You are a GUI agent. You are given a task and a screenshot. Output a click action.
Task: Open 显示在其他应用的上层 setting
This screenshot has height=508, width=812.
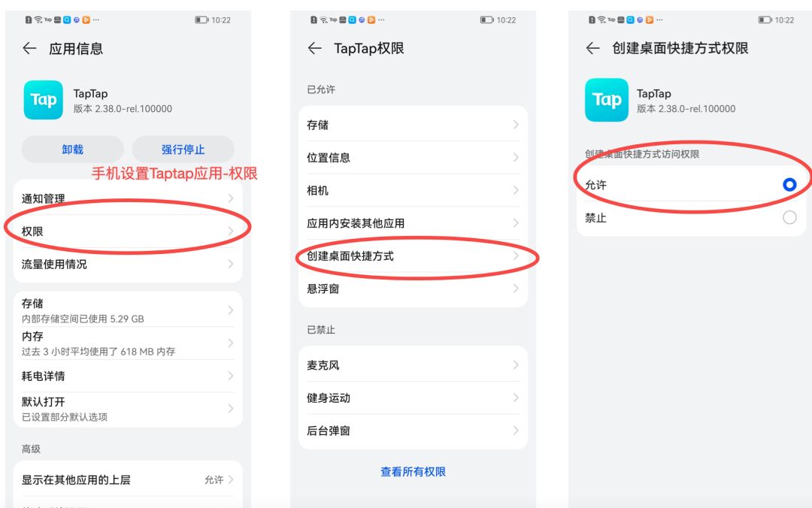click(x=128, y=479)
